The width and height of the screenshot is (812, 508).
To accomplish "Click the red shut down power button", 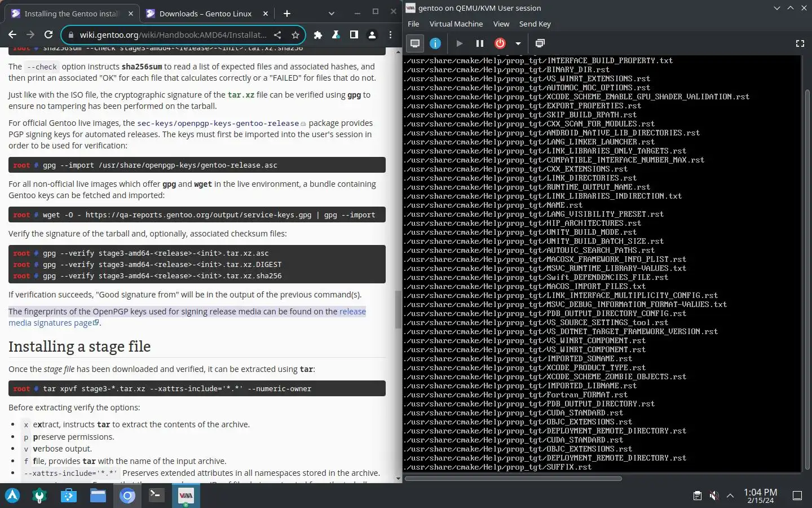I will (500, 43).
